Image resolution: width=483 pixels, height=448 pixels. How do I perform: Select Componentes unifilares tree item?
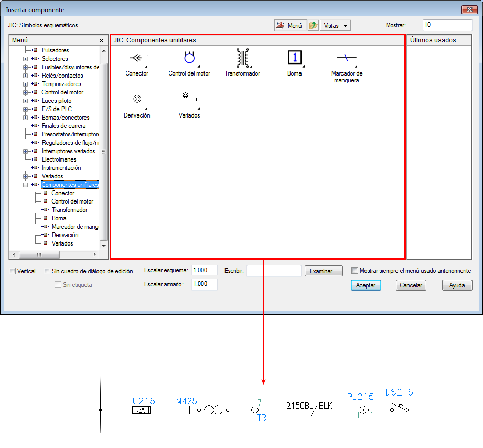(x=70, y=185)
